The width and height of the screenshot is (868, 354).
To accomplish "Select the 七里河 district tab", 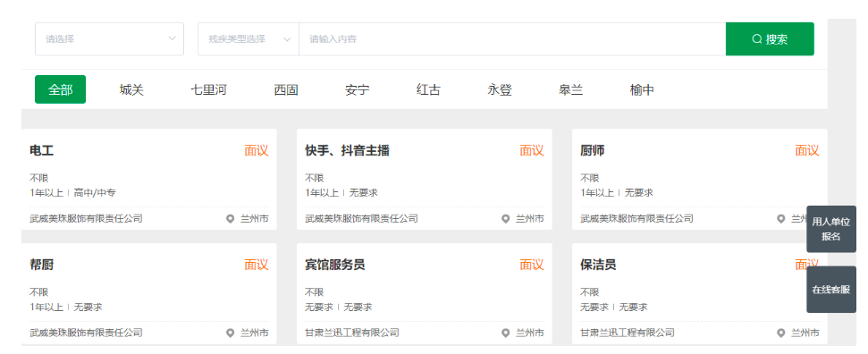I will (208, 89).
